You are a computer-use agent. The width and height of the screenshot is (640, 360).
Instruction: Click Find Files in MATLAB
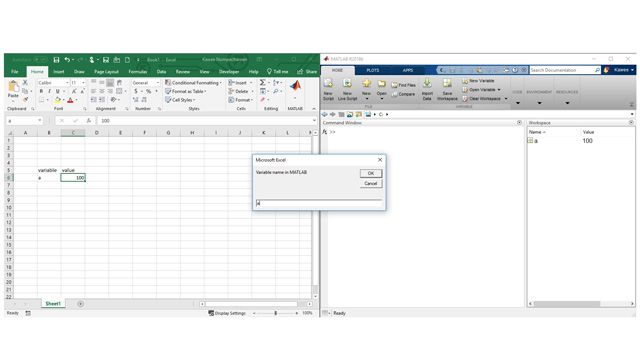click(x=403, y=85)
